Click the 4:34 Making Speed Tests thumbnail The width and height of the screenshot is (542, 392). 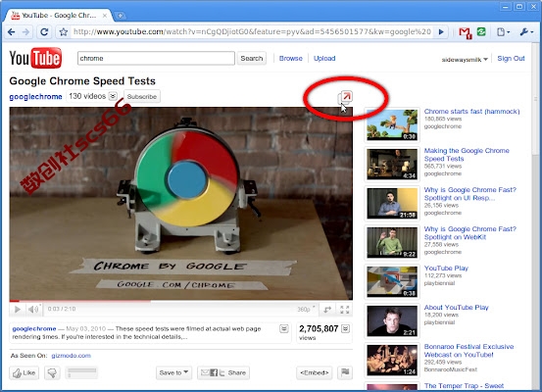[x=392, y=164]
